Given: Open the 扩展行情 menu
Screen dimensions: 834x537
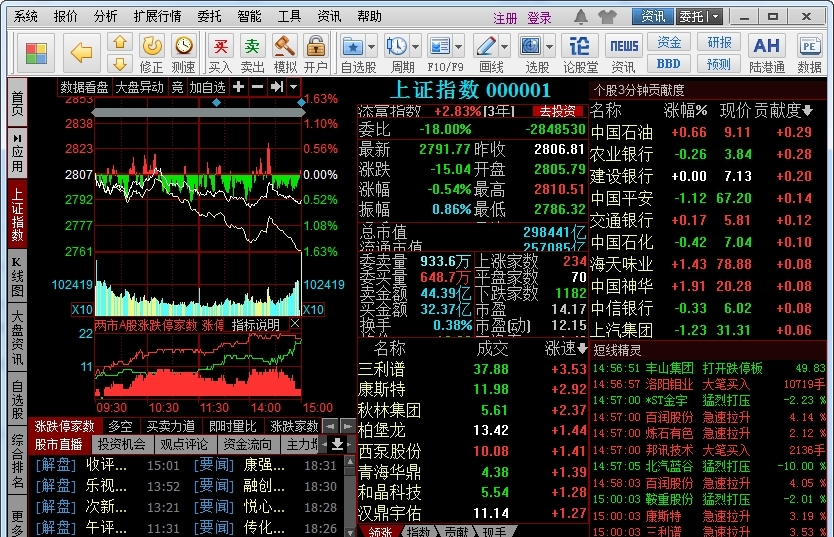Looking at the screenshot, I should coord(157,16).
